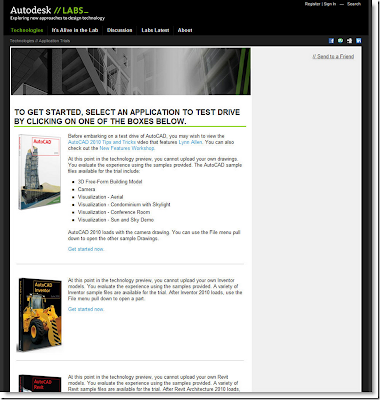Select the Inventor product box image
The height and width of the screenshot is (400, 380).
coord(39,315)
